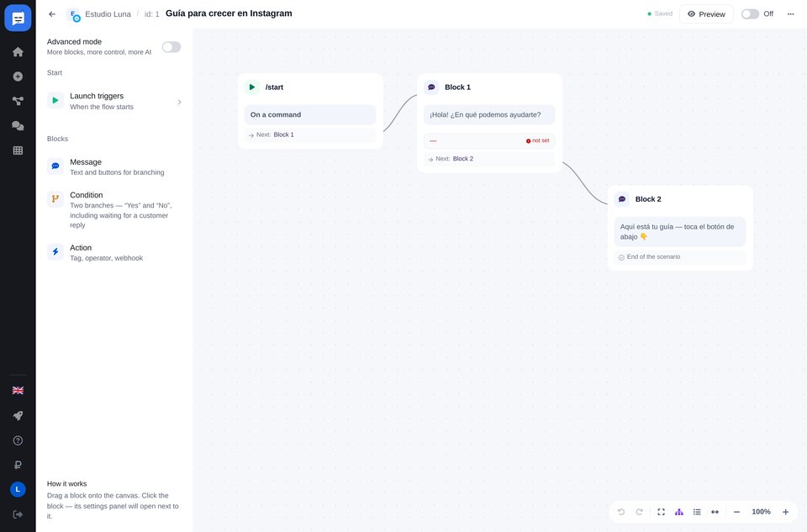Click the Block 1 header
Image resolution: width=807 pixels, height=532 pixels.
click(489, 87)
